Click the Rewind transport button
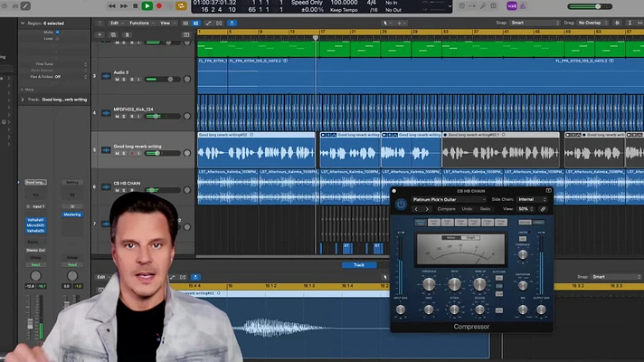The image size is (644, 362). coord(111,6)
